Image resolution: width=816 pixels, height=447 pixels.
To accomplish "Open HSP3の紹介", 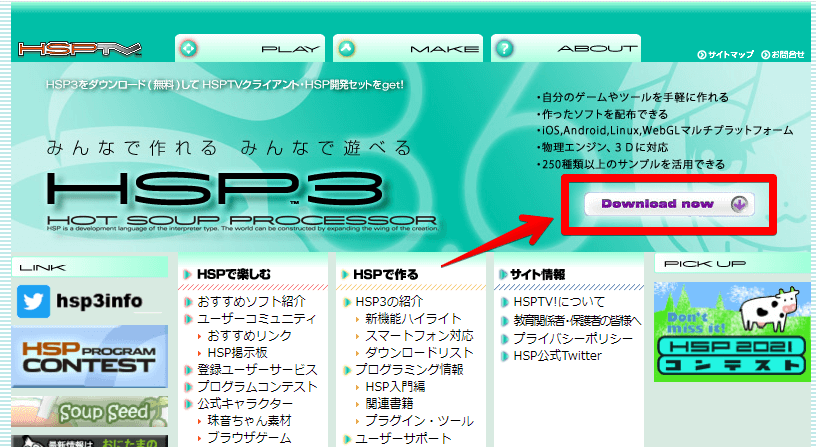I will (389, 301).
